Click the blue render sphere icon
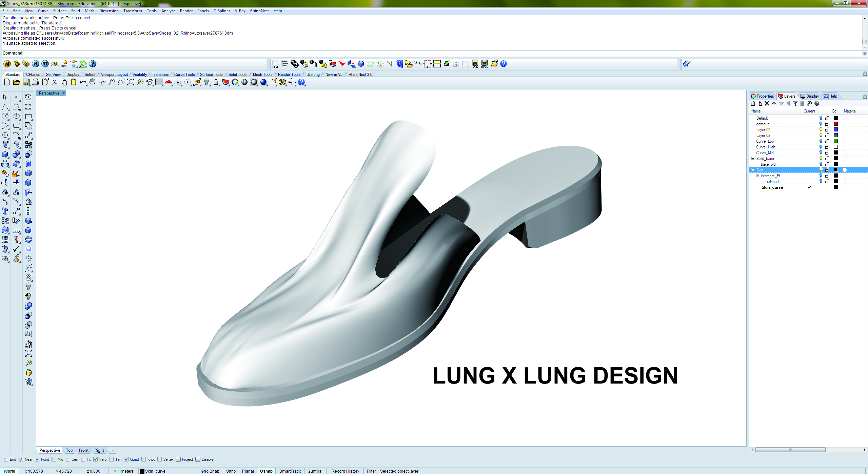 [263, 82]
